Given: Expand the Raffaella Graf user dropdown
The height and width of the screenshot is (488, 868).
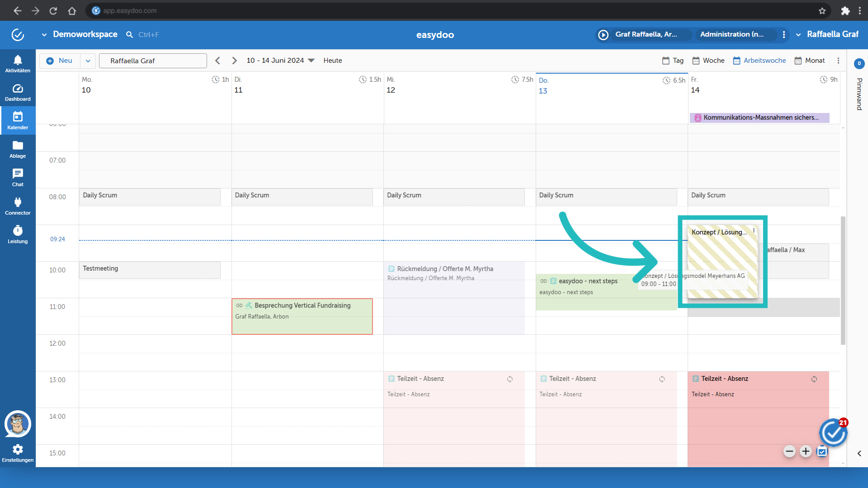Looking at the screenshot, I should tap(798, 34).
